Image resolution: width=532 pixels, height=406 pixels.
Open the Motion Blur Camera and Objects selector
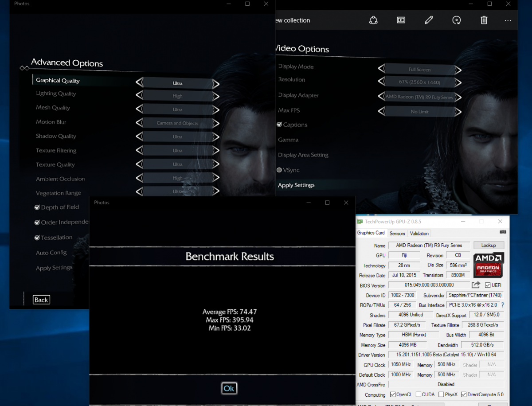tap(177, 123)
